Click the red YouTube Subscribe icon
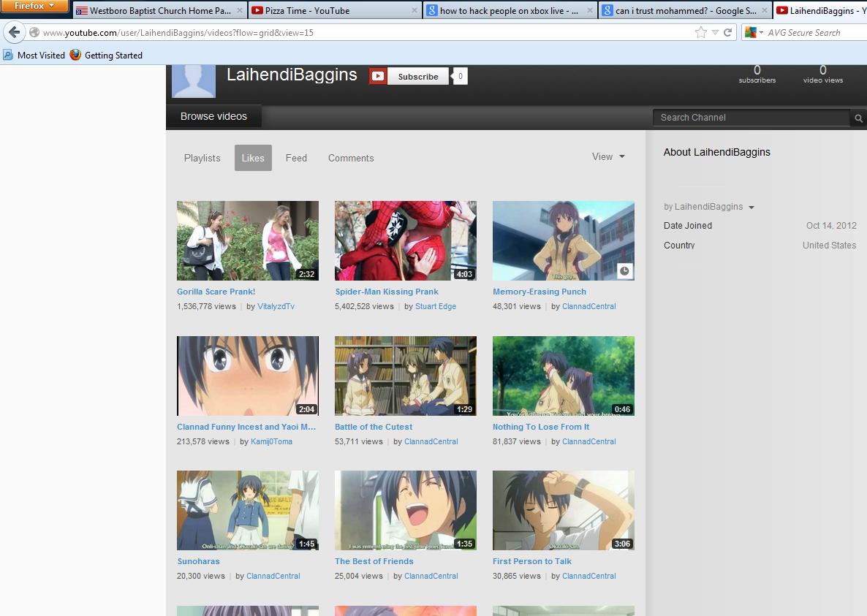 click(x=378, y=76)
